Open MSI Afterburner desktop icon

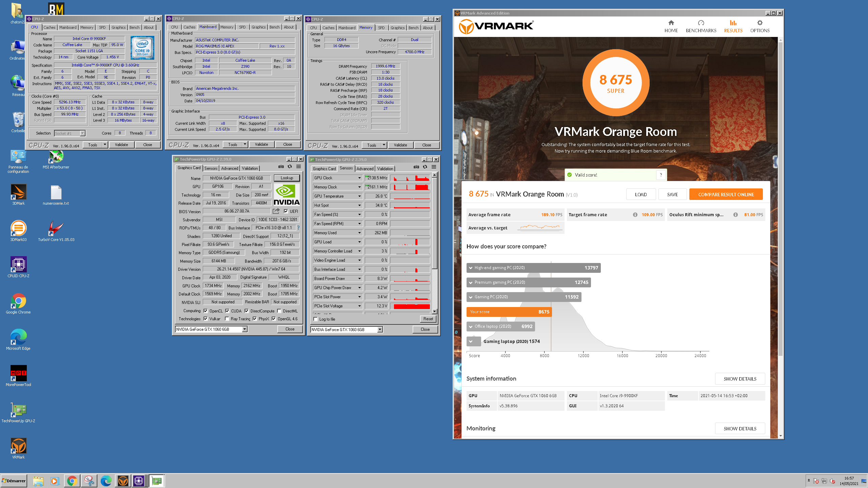coord(56,160)
